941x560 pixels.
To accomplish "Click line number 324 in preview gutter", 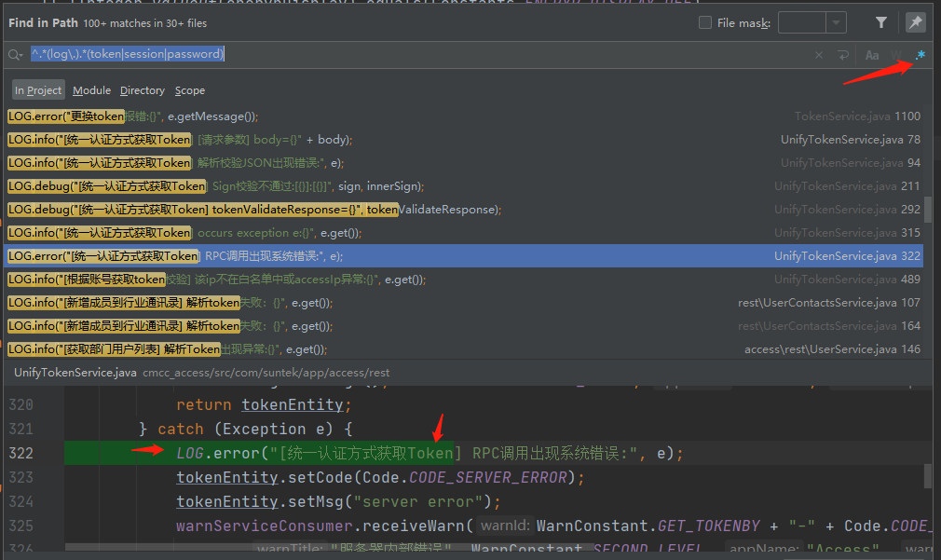I will point(21,502).
